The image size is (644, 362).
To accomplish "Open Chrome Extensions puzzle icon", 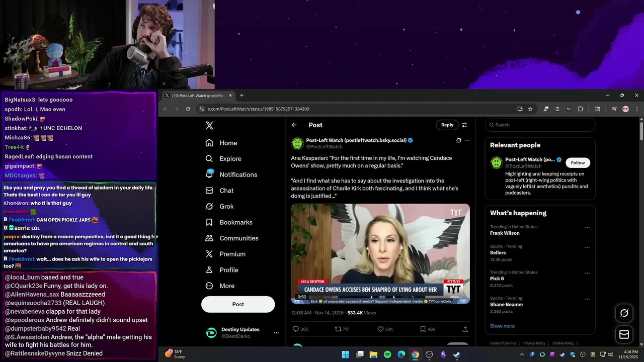I will 580,109.
